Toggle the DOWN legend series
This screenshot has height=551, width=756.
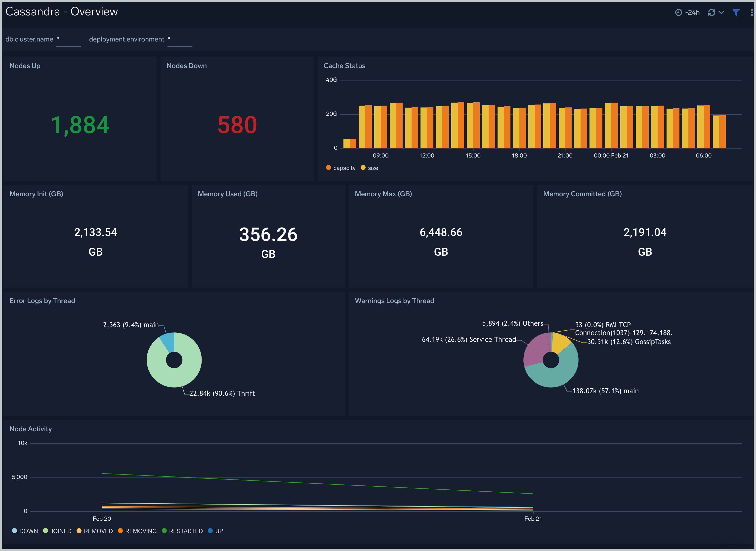click(25, 531)
